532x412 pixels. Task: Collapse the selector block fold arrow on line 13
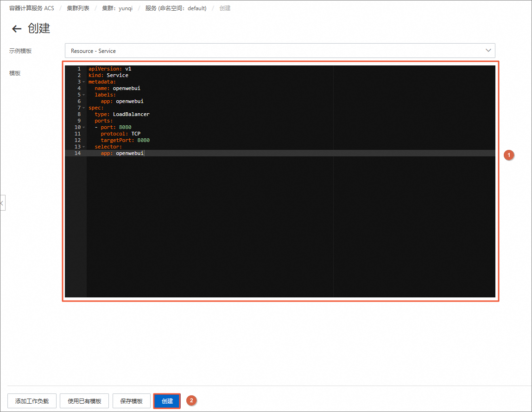84,147
